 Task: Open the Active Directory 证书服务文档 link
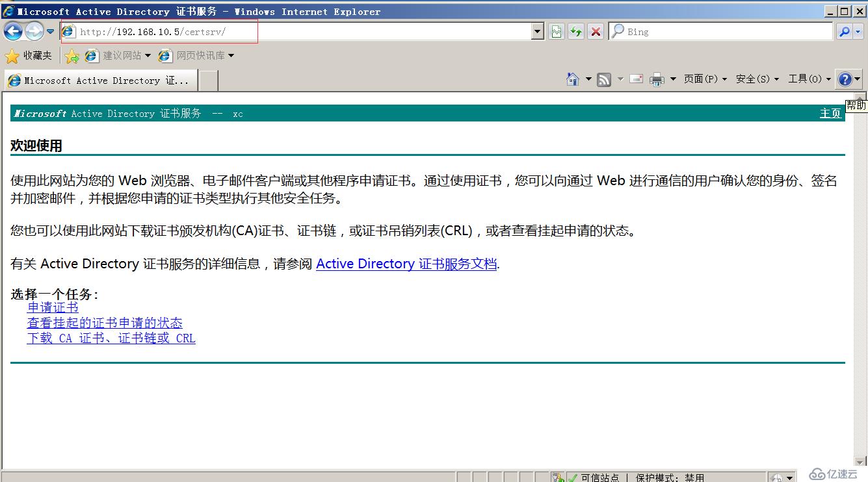point(406,264)
